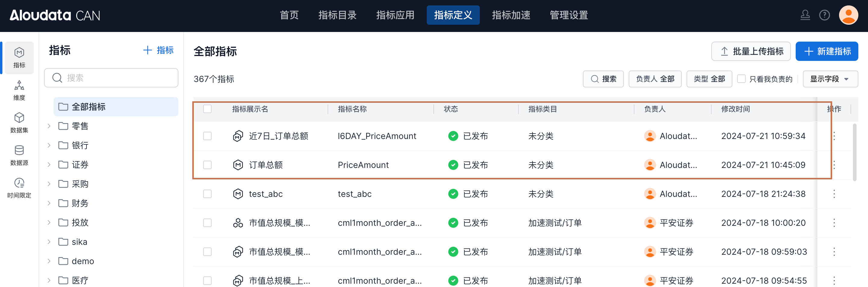The width and height of the screenshot is (868, 287).
Task: Open the 数据源 sidebar icon
Action: pos(19,155)
